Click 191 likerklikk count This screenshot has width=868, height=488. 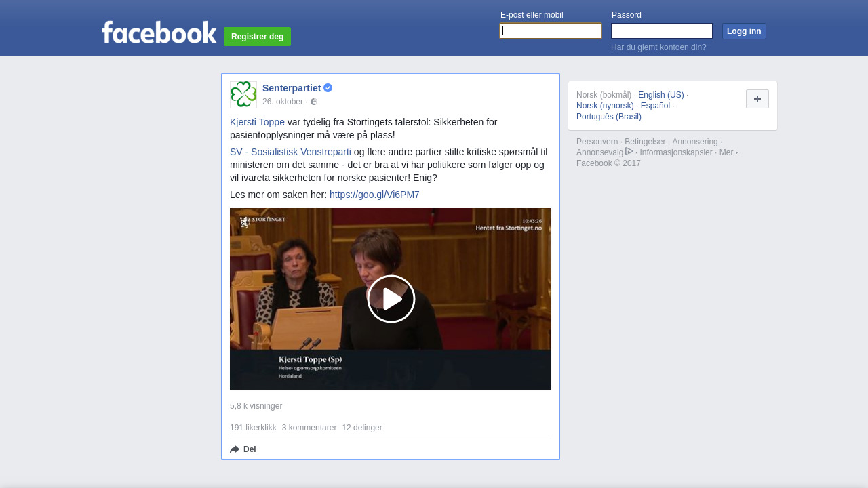[253, 428]
